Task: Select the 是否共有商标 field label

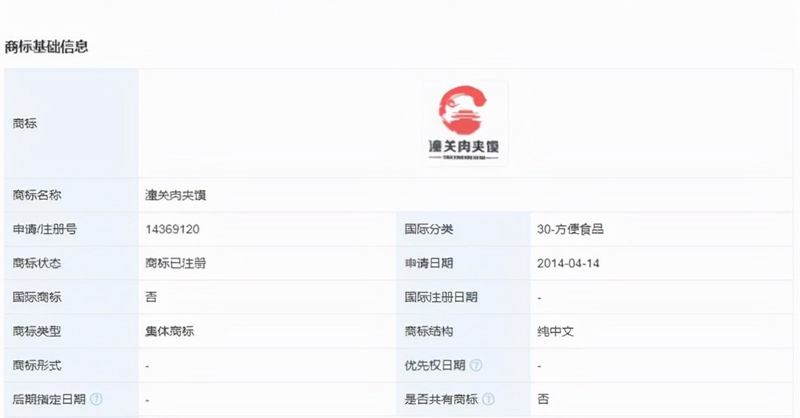Action: coord(441,399)
